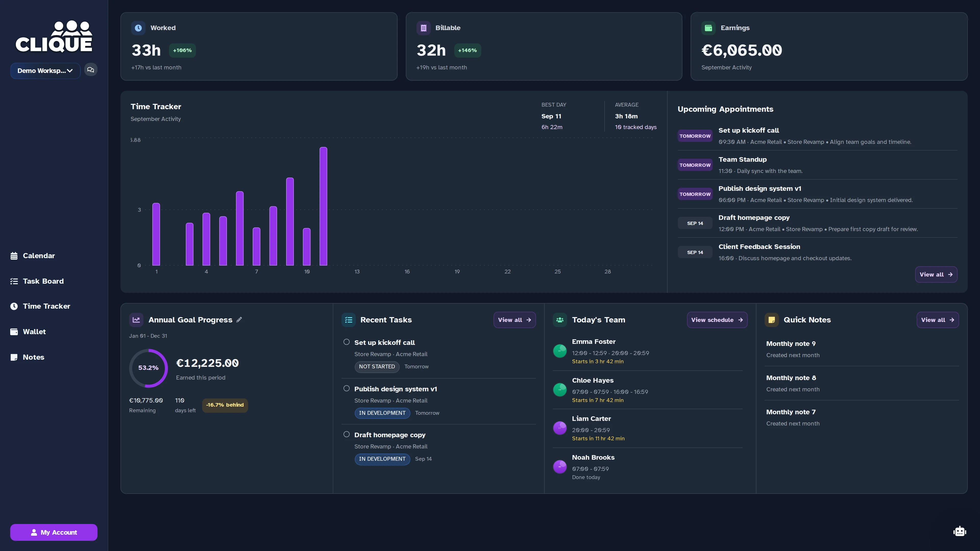Click Emma Foster's avatar

click(560, 350)
